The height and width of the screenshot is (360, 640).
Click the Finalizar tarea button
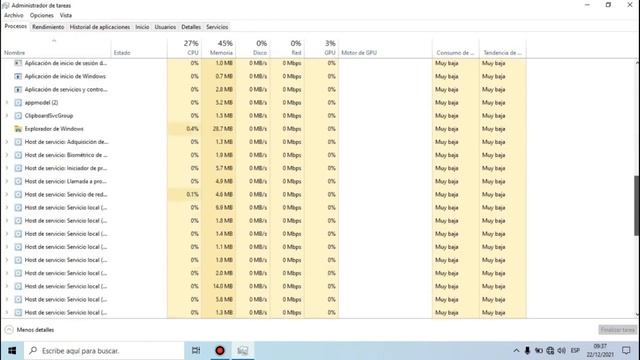[x=618, y=329]
